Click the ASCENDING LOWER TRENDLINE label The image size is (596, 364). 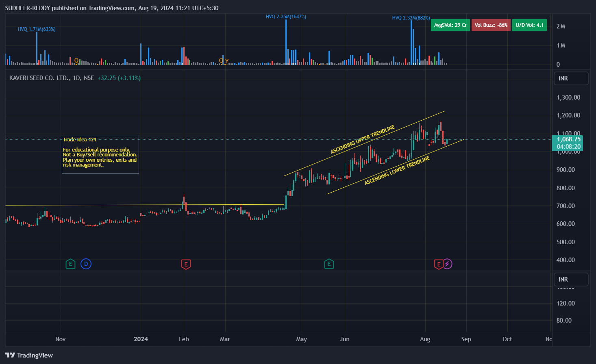click(397, 171)
